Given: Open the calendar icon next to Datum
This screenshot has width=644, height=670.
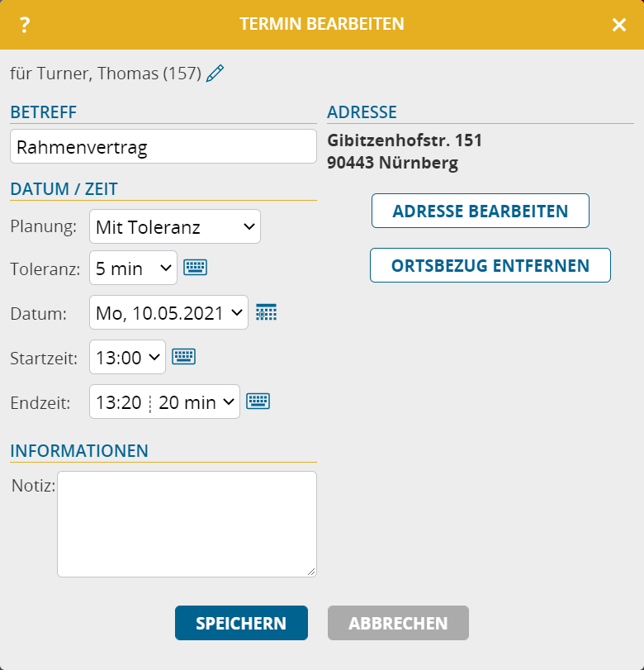Looking at the screenshot, I should 267,312.
